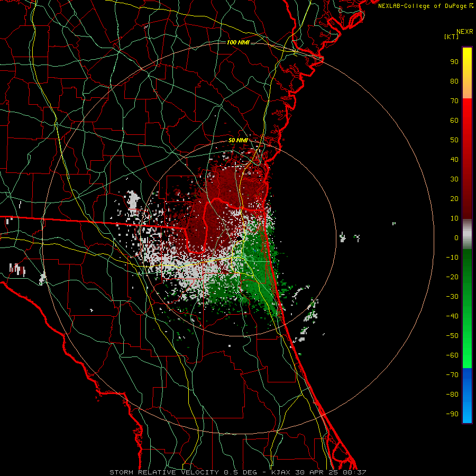
Task: Click the blue bottom segment of the color bar
Action: [467, 396]
